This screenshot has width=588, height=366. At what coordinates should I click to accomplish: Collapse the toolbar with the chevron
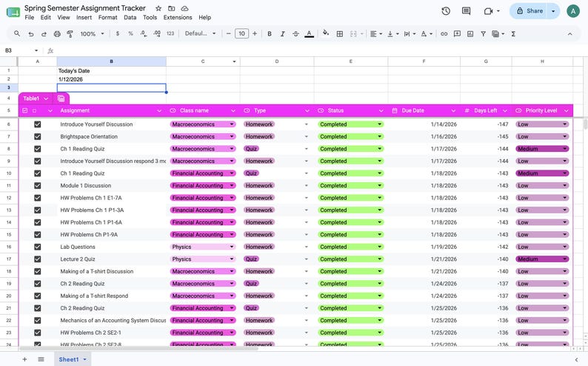[x=570, y=34]
